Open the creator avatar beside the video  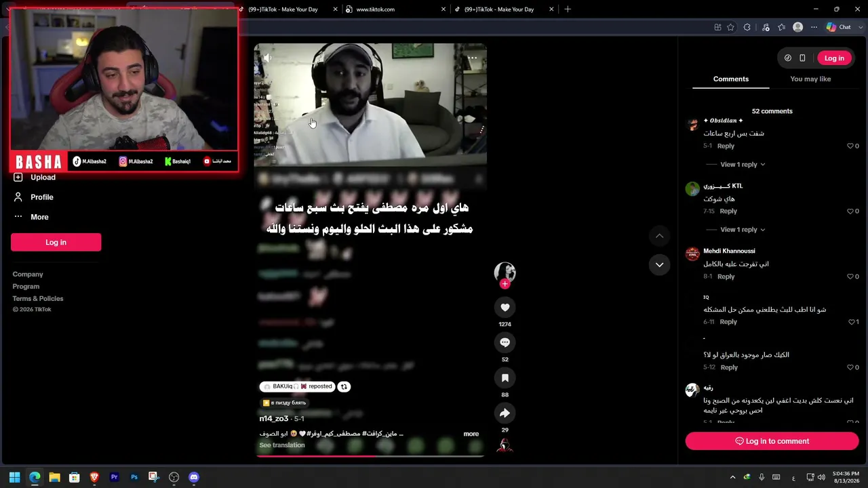point(505,272)
